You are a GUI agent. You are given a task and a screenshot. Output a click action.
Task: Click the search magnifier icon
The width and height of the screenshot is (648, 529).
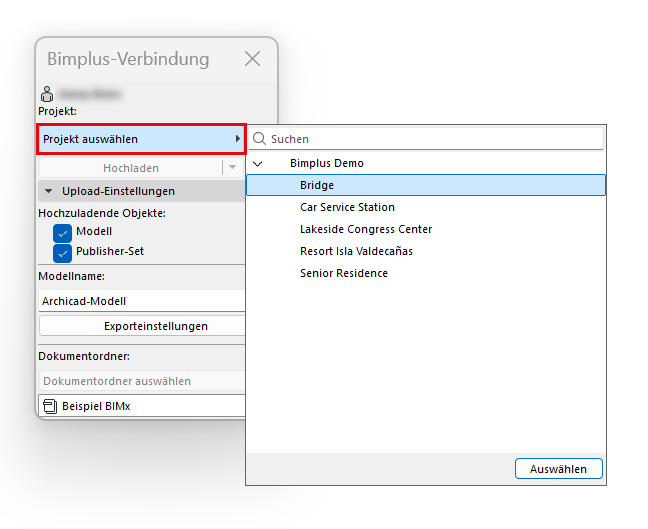click(x=259, y=138)
